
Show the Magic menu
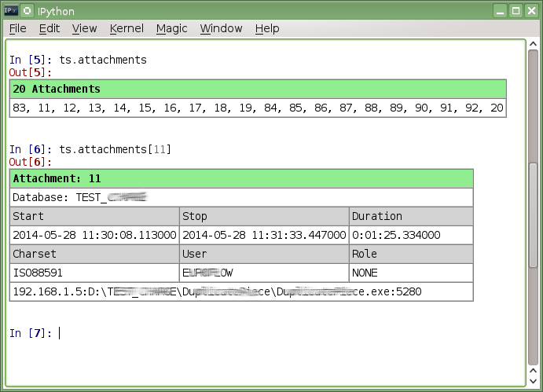coord(171,28)
